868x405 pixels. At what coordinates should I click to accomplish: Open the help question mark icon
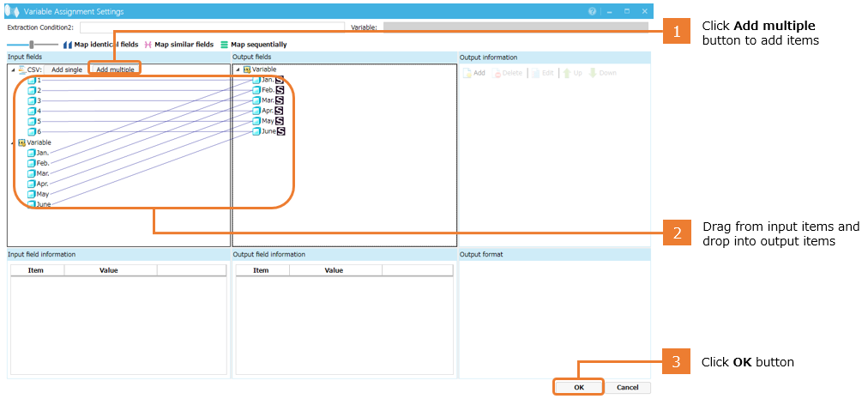[592, 11]
